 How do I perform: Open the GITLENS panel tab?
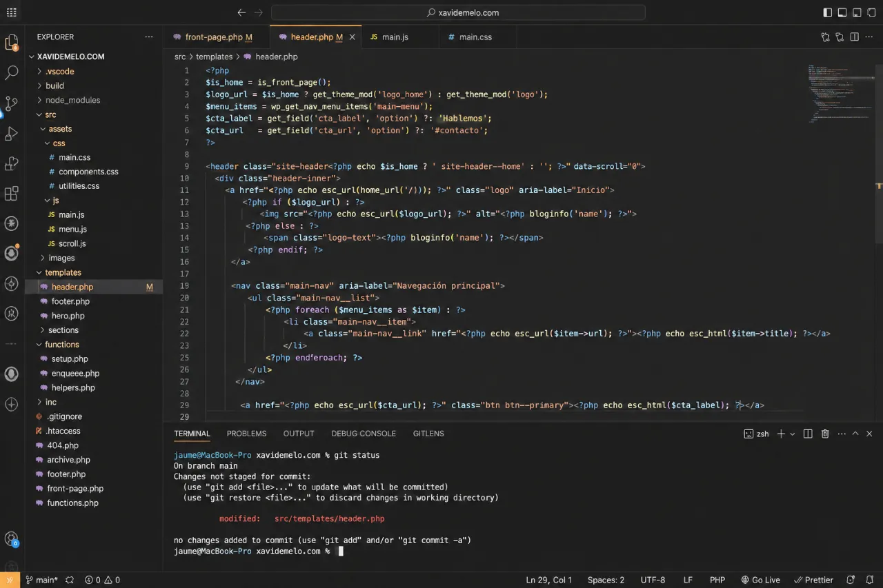tap(428, 434)
